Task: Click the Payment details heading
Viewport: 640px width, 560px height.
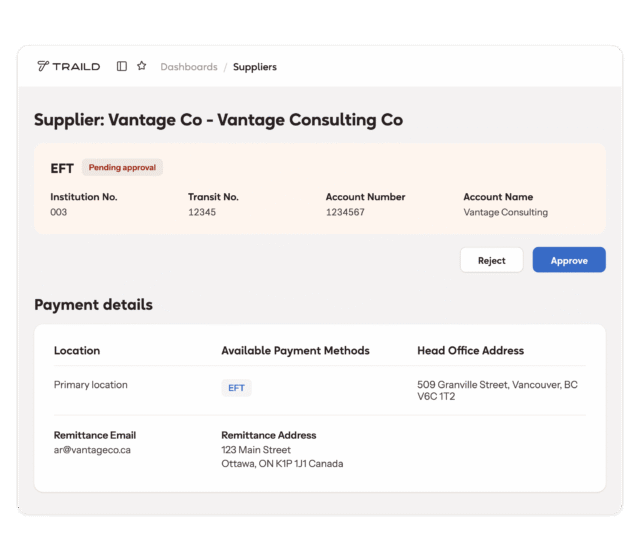Action: coord(93,305)
